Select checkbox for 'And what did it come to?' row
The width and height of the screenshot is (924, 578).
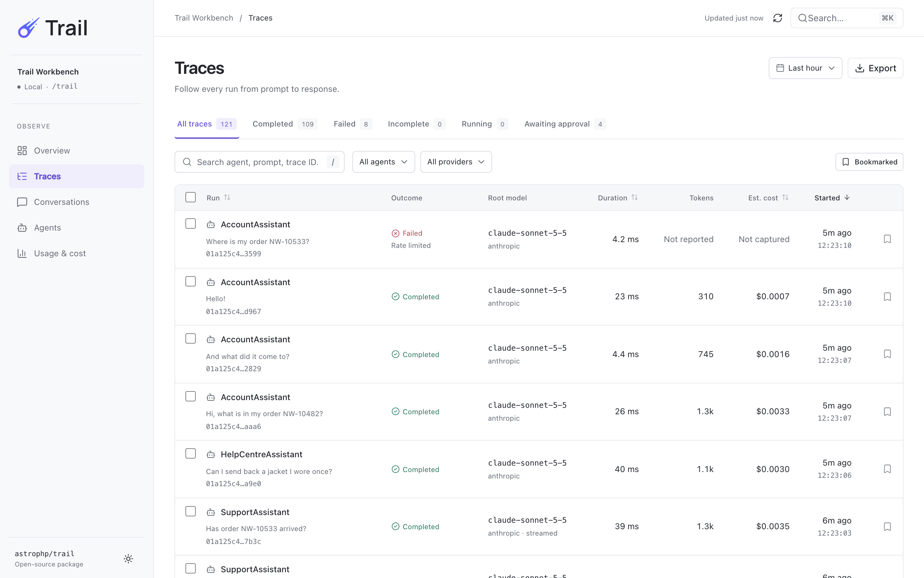191,339
